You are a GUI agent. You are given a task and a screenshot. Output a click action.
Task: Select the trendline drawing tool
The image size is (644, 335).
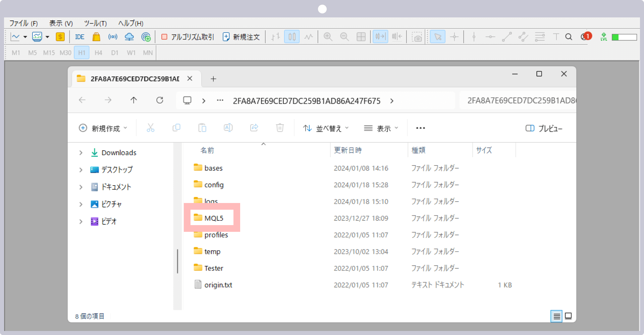507,37
